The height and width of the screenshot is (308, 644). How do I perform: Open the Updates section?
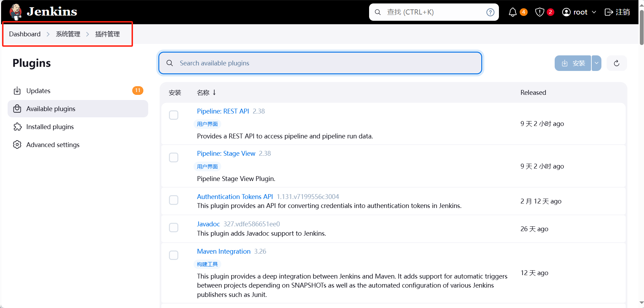pos(78,91)
